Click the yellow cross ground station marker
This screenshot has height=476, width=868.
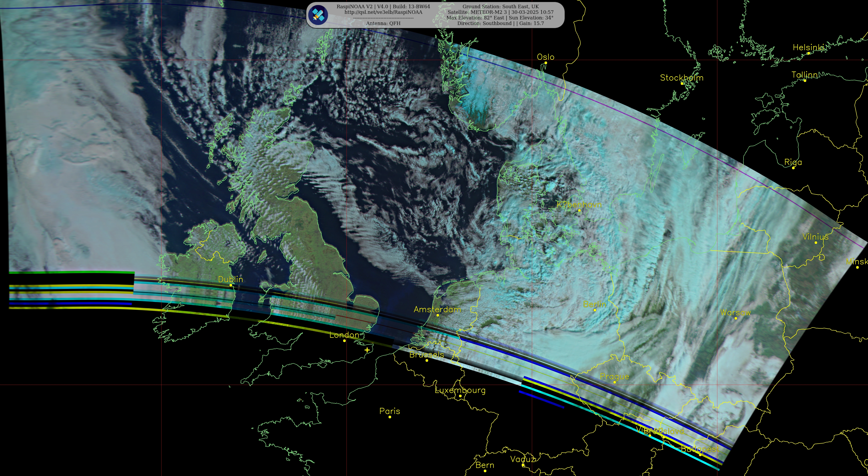(x=367, y=350)
